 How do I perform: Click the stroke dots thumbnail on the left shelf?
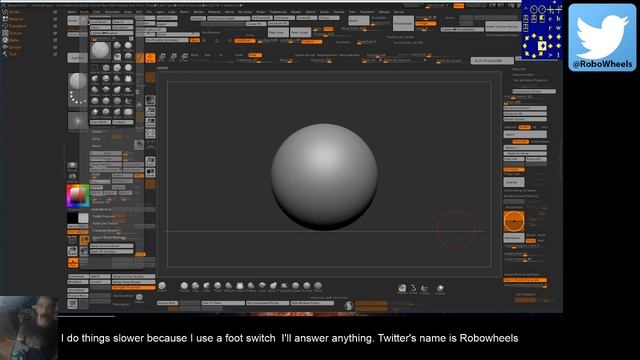coord(77,98)
